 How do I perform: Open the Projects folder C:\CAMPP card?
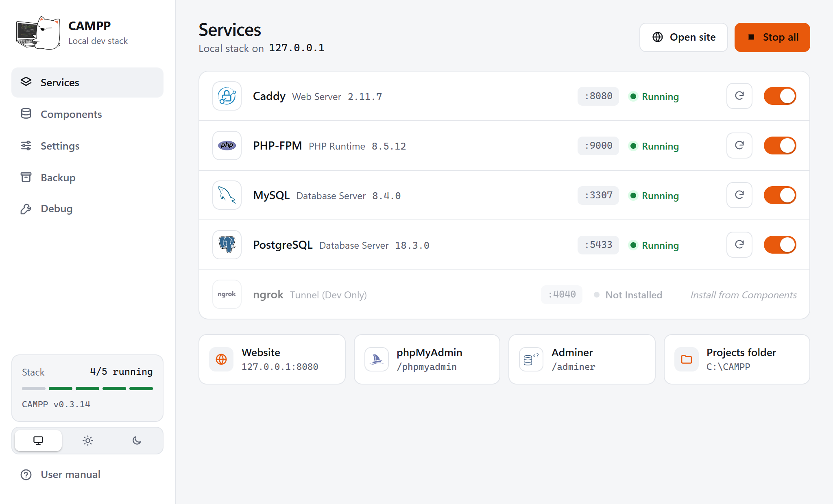click(737, 359)
